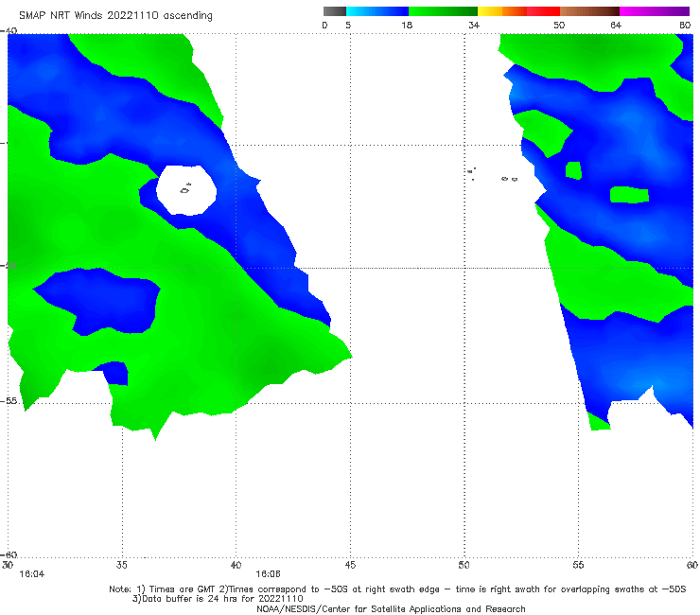Click the note line starting 'Note: 1) Times are GMT'
This screenshot has width=700, height=615.
(x=397, y=589)
